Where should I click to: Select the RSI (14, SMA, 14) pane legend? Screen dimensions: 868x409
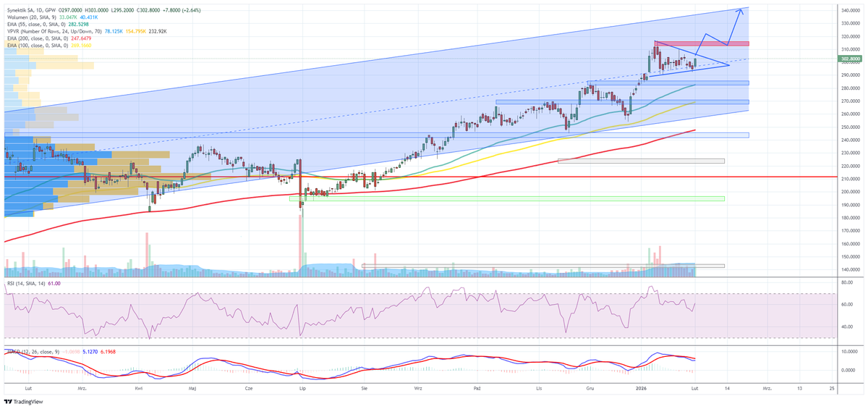pyautogui.click(x=25, y=284)
